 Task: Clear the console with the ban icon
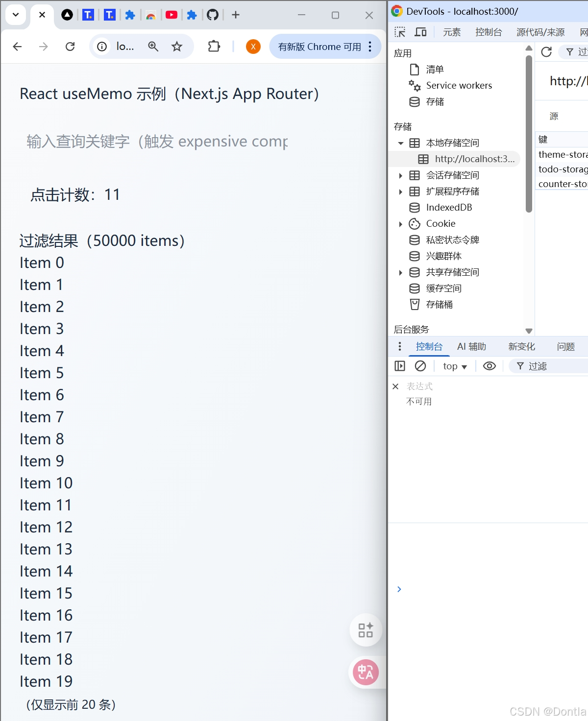pos(420,366)
